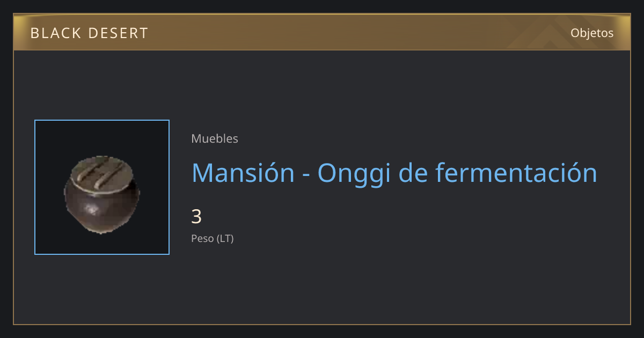The image size is (644, 338).
Task: Select the weight value 3
Action: click(196, 217)
